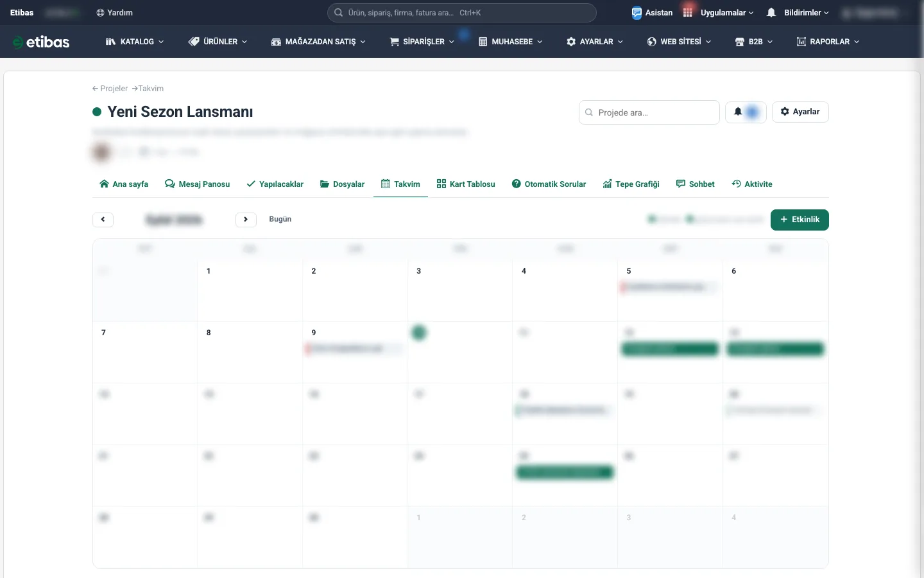Screen dimensions: 924x578
Task: Open the Asistan assistant icon
Action: 637,13
